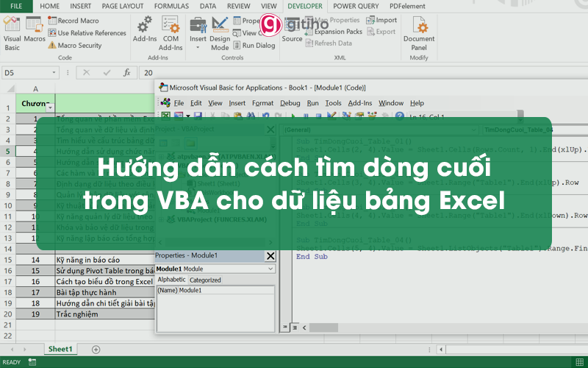Screen dimensions: 588x368
Task: Open COM Add-Ins manager
Action: tap(171, 33)
